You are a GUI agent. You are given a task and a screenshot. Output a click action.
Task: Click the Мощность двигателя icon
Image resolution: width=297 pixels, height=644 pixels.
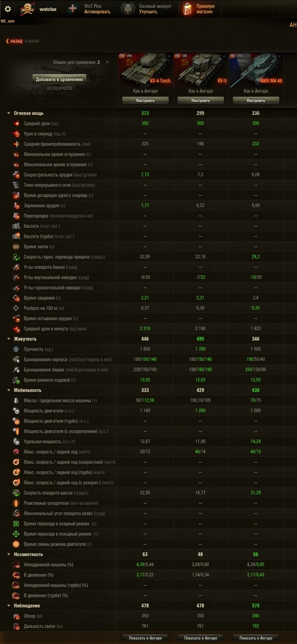16,410
